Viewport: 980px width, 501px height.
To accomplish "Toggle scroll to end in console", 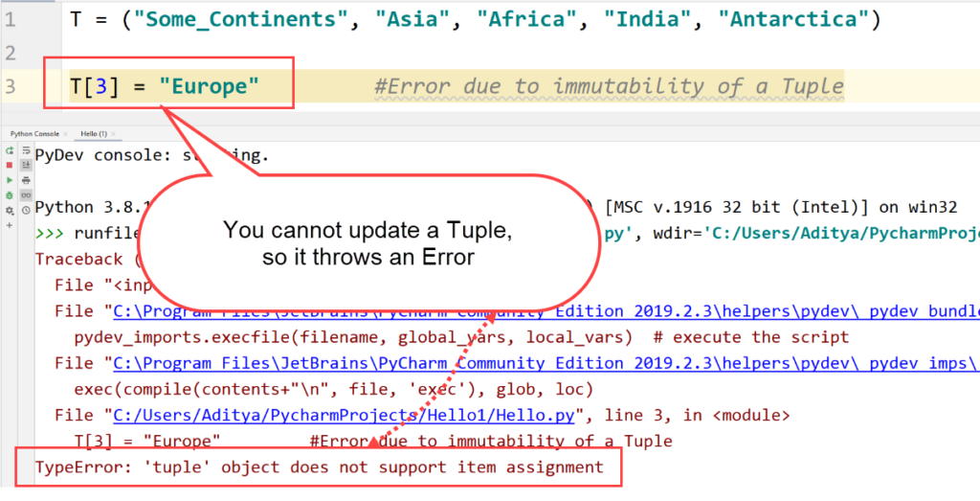I will coord(26,165).
